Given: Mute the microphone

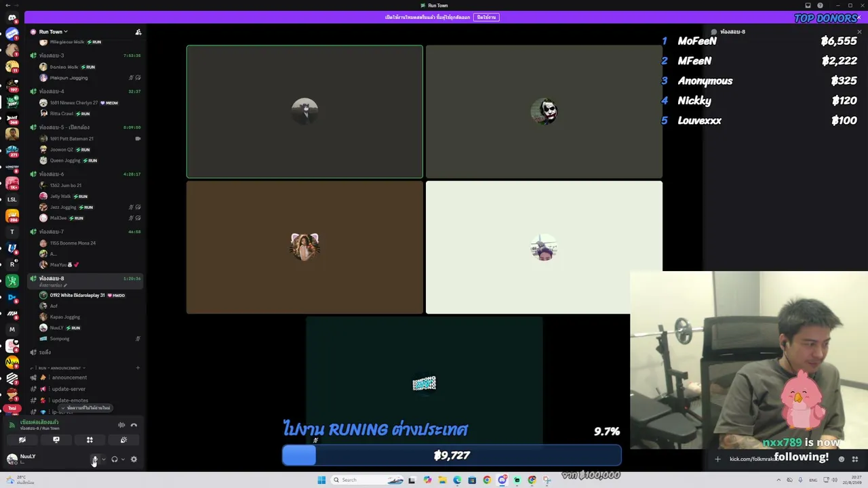Looking at the screenshot, I should coord(95,460).
